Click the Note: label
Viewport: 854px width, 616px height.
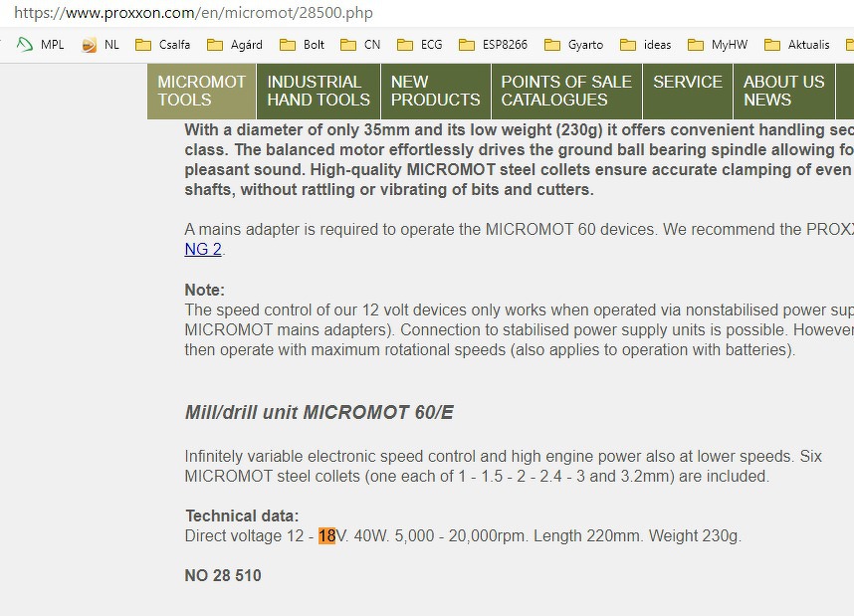coord(205,290)
